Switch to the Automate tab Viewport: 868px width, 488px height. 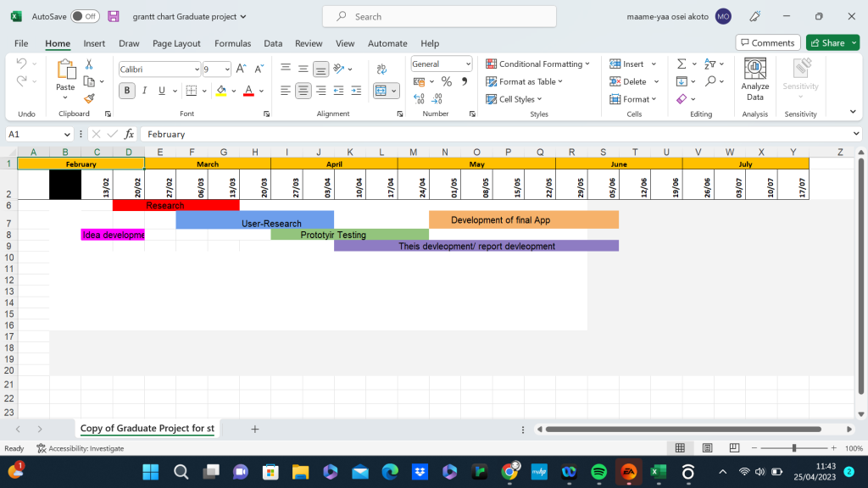[387, 43]
